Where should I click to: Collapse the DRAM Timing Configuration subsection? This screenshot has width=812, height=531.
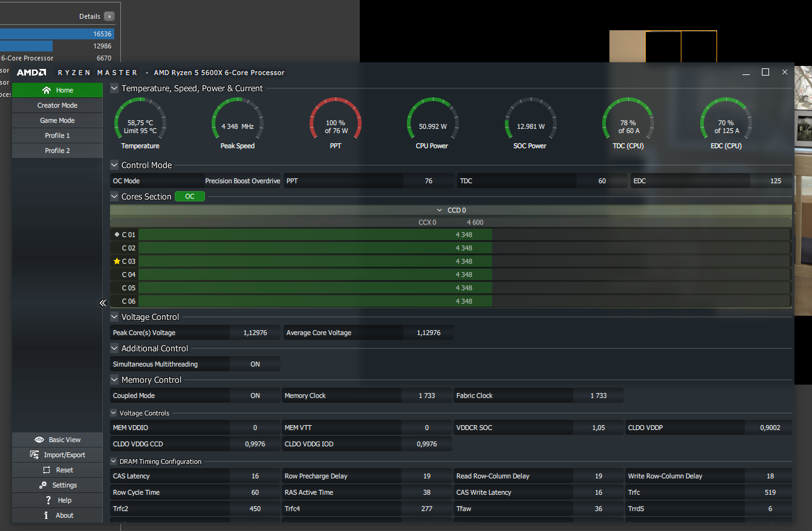(114, 461)
